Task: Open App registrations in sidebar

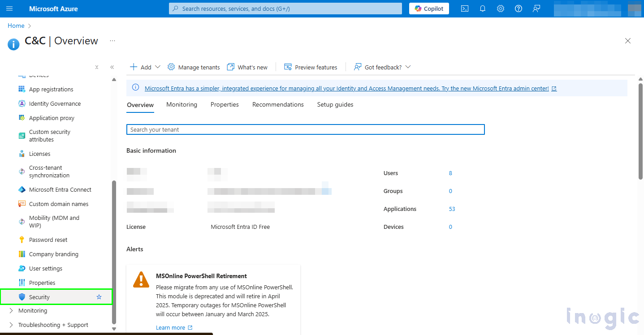Action: pos(51,89)
